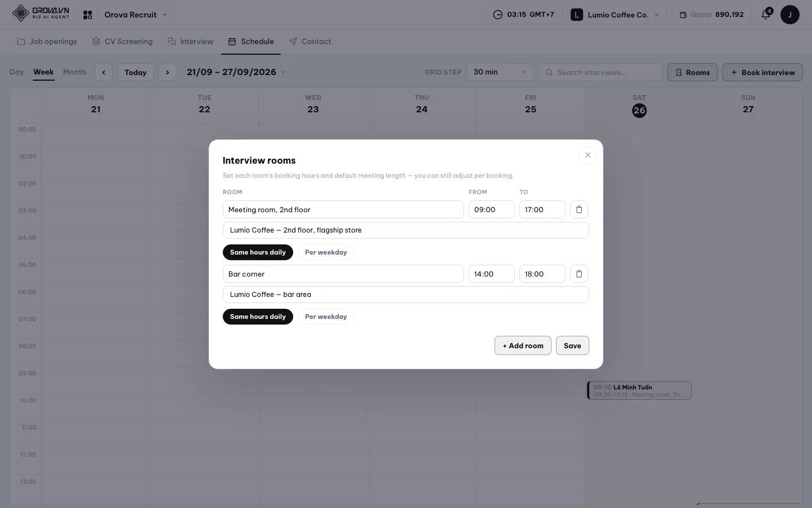Open the notifications bell
The width and height of the screenshot is (812, 508).
[766, 15]
